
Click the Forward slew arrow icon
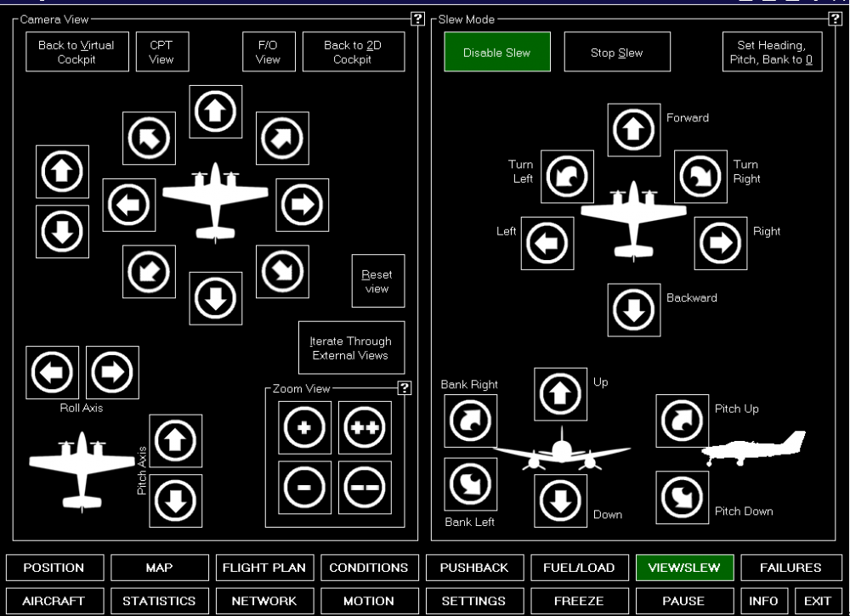[632, 130]
